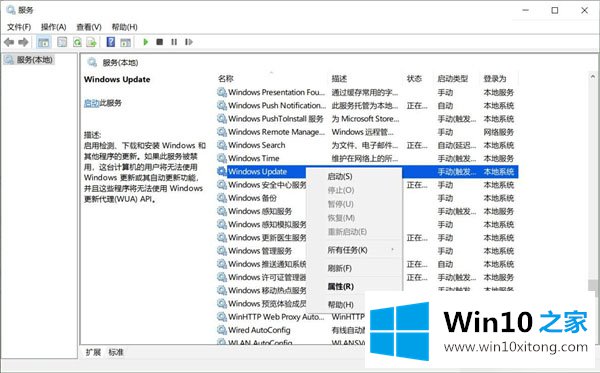Click the scroll-up arrow of the services list
Screen dimensions: 600x373
[x=593, y=77]
